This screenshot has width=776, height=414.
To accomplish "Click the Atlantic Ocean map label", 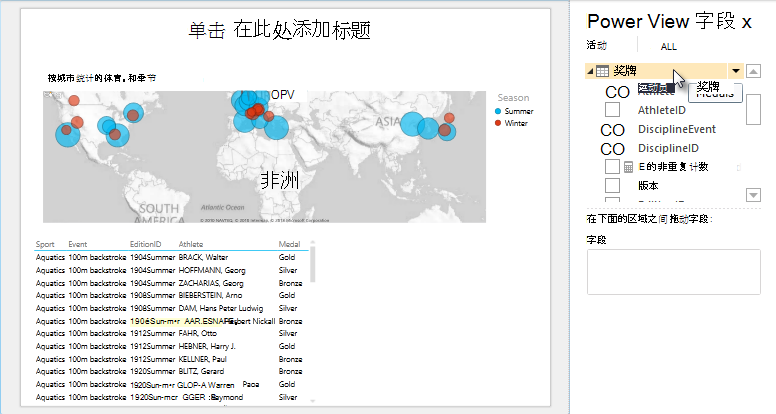I will pyautogui.click(x=222, y=208).
